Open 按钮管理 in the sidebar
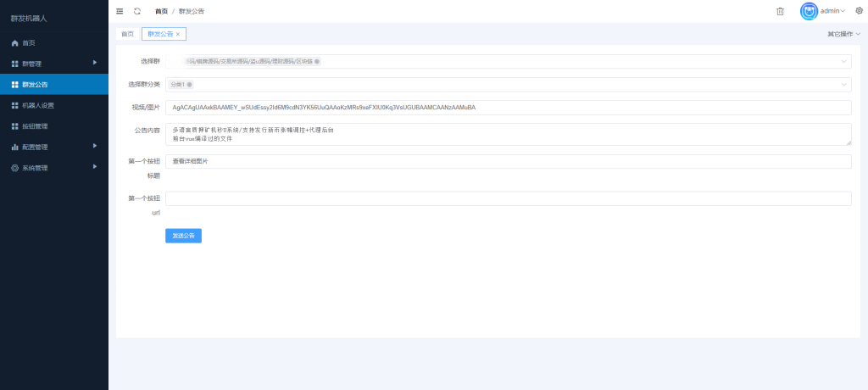Viewport: 868px width, 390px height. [54, 126]
